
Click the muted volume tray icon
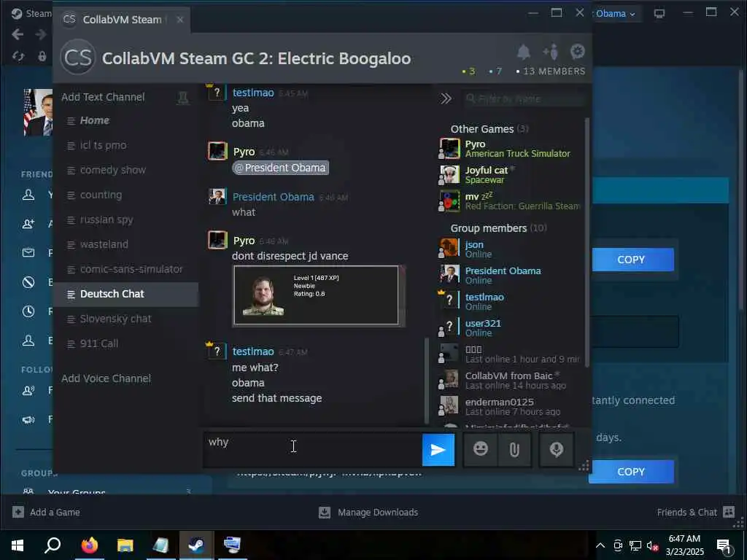pyautogui.click(x=652, y=545)
